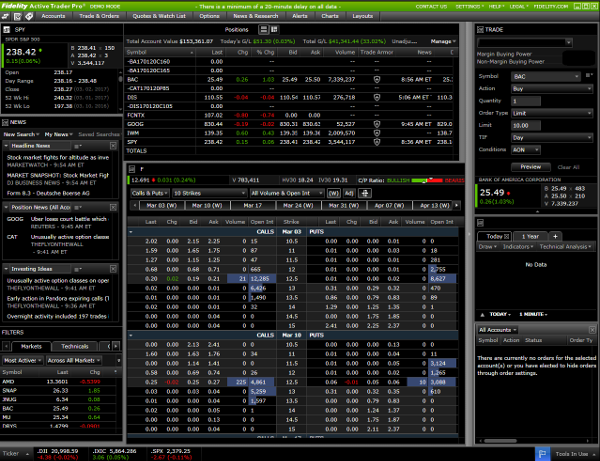Open Trade Armor shield for DIS

tap(377, 97)
